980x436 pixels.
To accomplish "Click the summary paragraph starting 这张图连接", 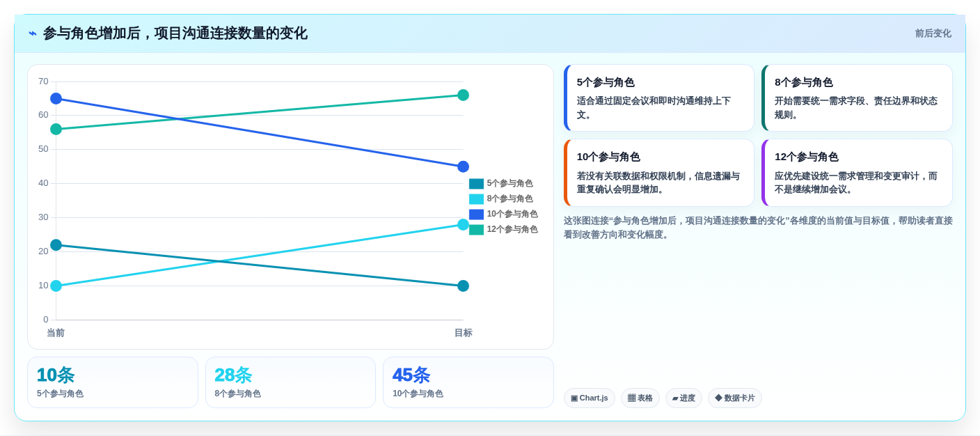I will [758, 228].
